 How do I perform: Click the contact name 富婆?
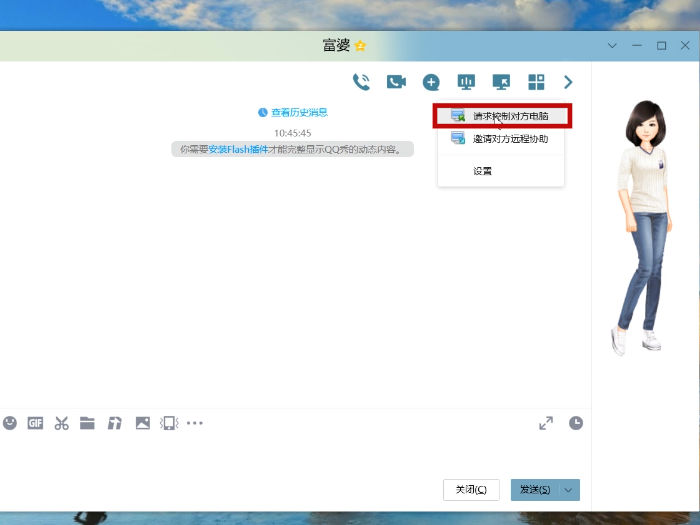pyautogui.click(x=336, y=46)
